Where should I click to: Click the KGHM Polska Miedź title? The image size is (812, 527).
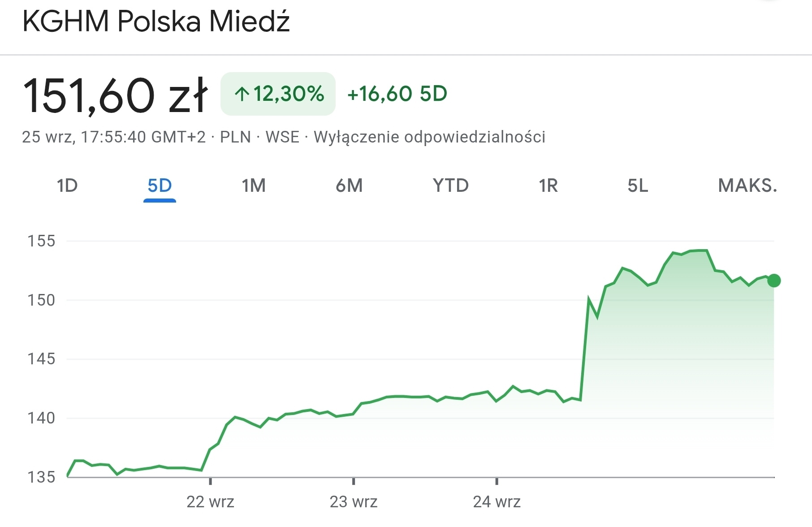(156, 21)
